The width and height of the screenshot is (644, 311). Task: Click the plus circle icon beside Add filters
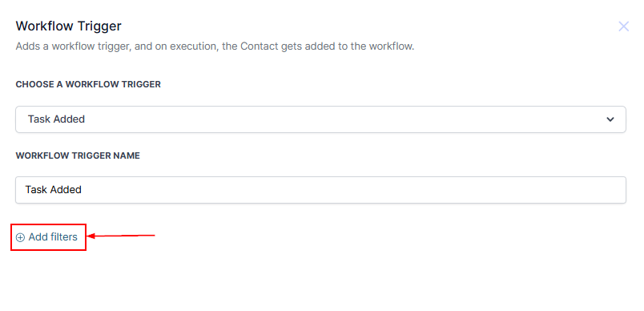pyautogui.click(x=20, y=237)
